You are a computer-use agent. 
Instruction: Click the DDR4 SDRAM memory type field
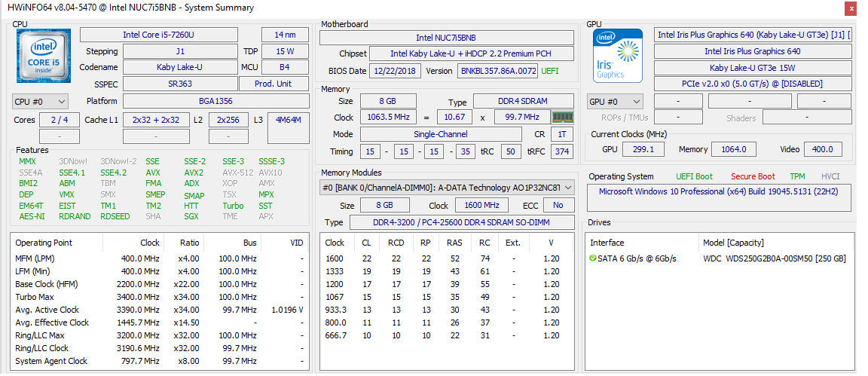(x=524, y=101)
